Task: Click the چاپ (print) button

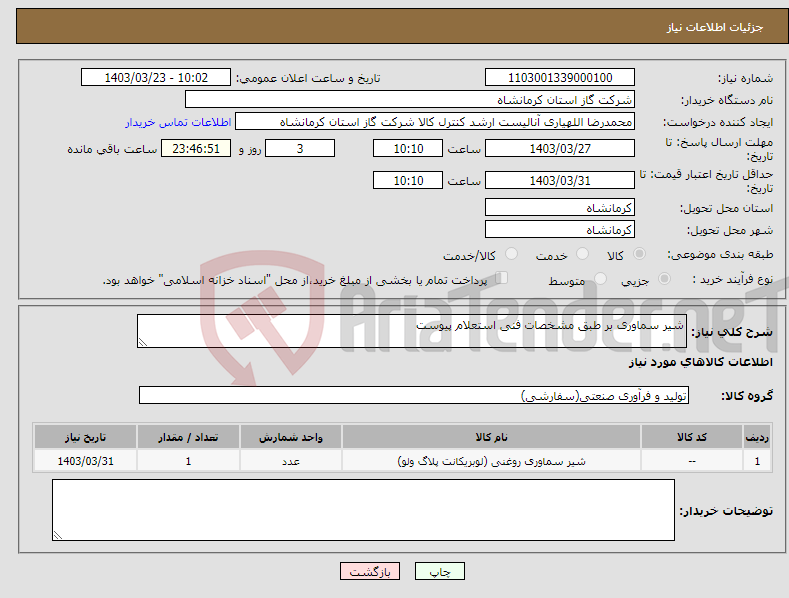Action: pyautogui.click(x=439, y=571)
